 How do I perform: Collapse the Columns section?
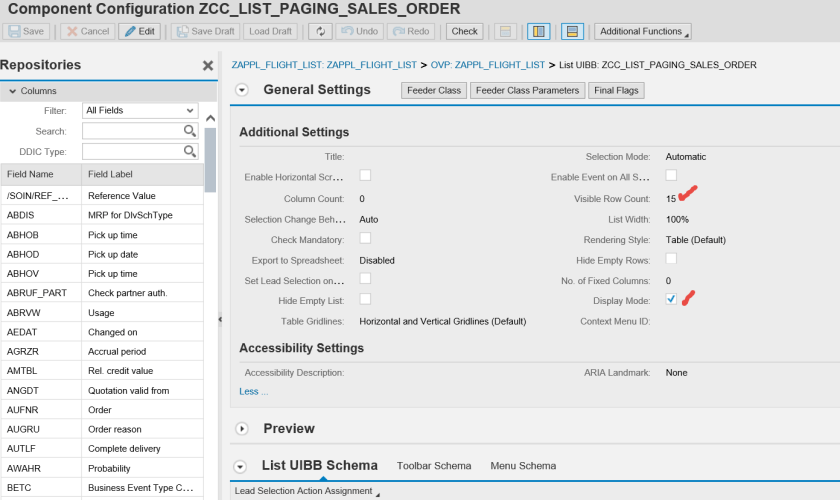(x=13, y=91)
